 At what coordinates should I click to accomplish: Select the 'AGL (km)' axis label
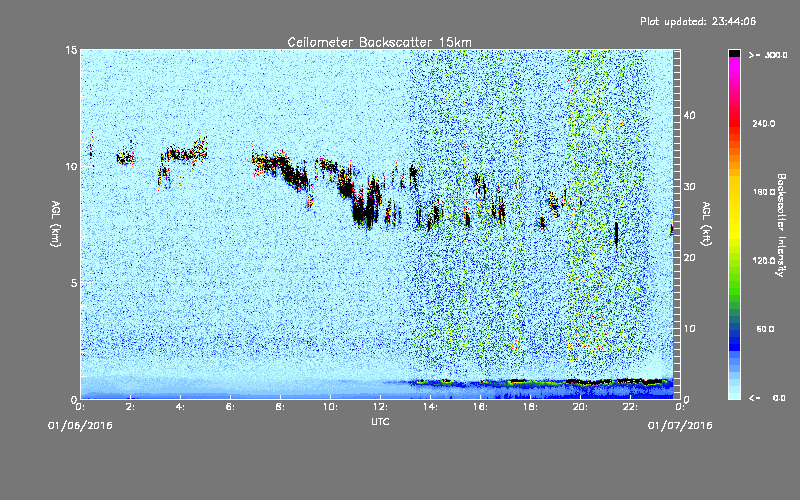pyautogui.click(x=56, y=223)
